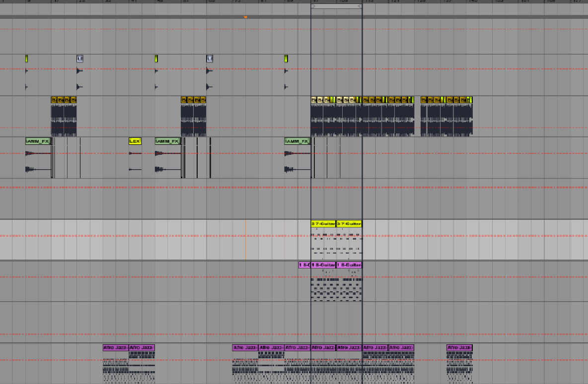Grab the loop brace end handle
Image resolution: width=588 pixels, height=384 pixels.
pos(360,6)
